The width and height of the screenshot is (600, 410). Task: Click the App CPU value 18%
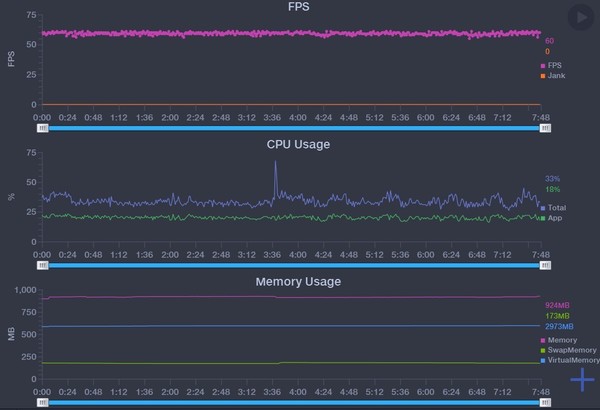(x=553, y=189)
